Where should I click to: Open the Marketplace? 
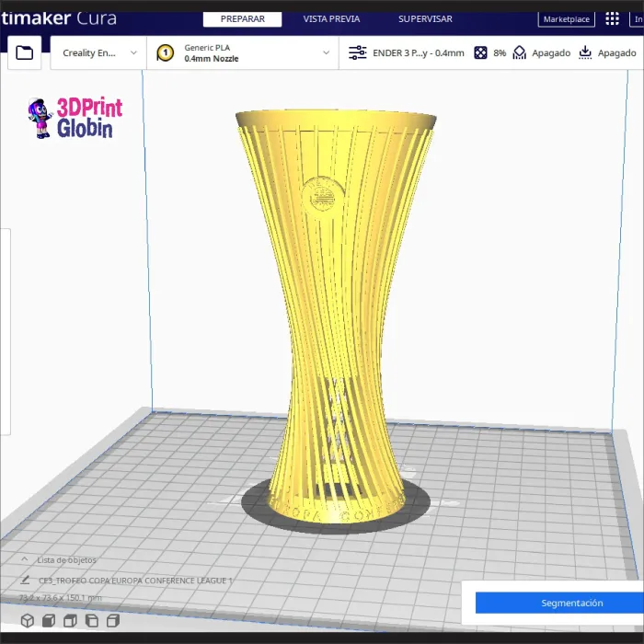point(567,19)
